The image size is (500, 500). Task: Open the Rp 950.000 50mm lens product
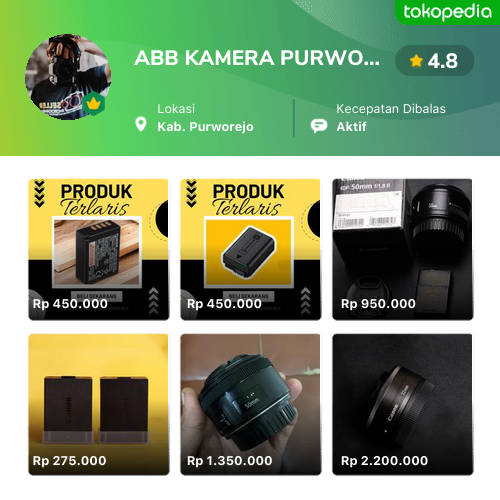403,249
